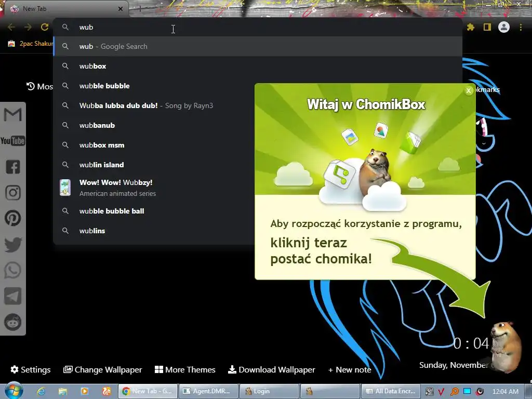Switch to the New Tab Chrome taskbar button
The height and width of the screenshot is (399, 532).
point(148,391)
